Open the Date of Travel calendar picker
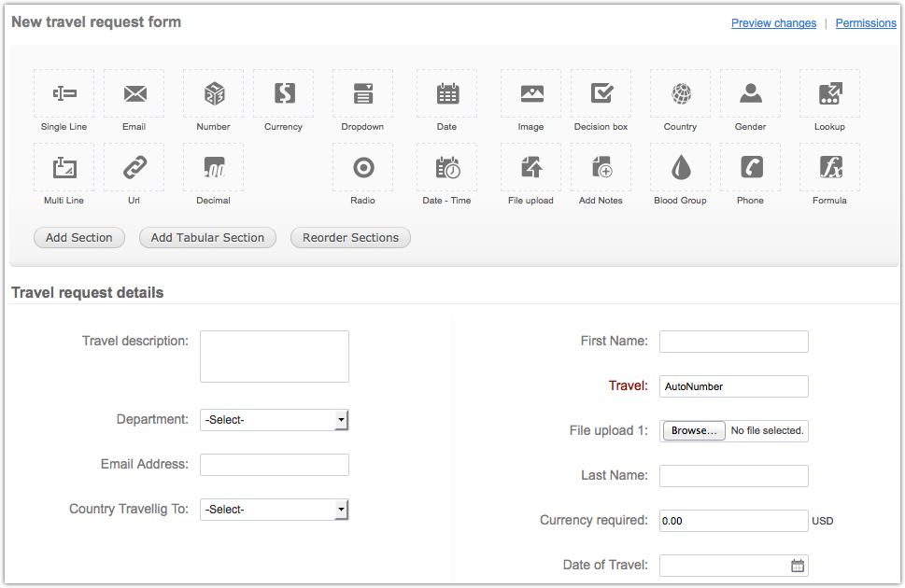 pos(797,566)
